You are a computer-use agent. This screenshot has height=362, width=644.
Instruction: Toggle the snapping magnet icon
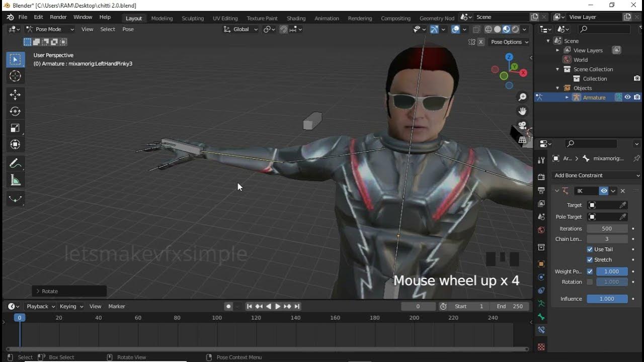[283, 29]
